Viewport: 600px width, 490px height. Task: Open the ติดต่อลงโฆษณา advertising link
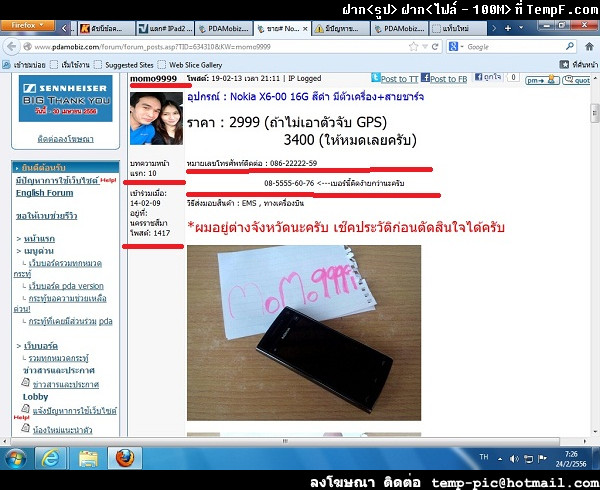click(65, 139)
